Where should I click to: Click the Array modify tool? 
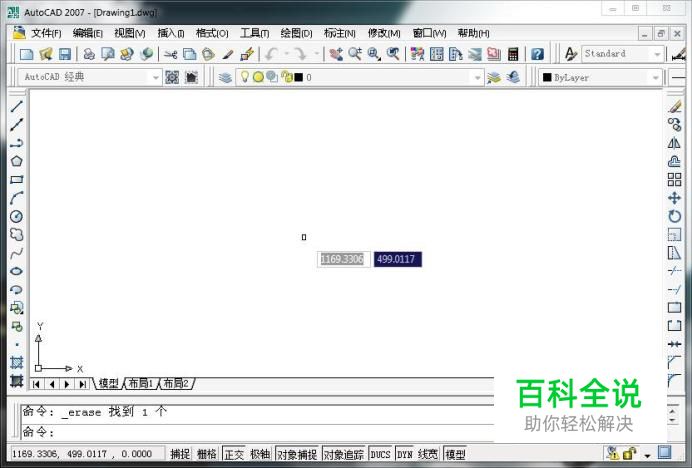(674, 180)
